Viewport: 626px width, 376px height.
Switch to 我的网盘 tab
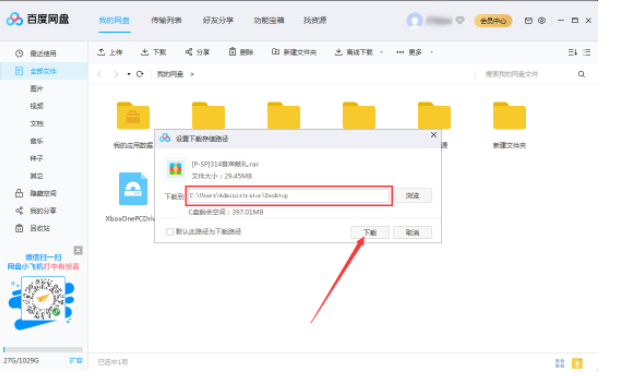tap(114, 20)
